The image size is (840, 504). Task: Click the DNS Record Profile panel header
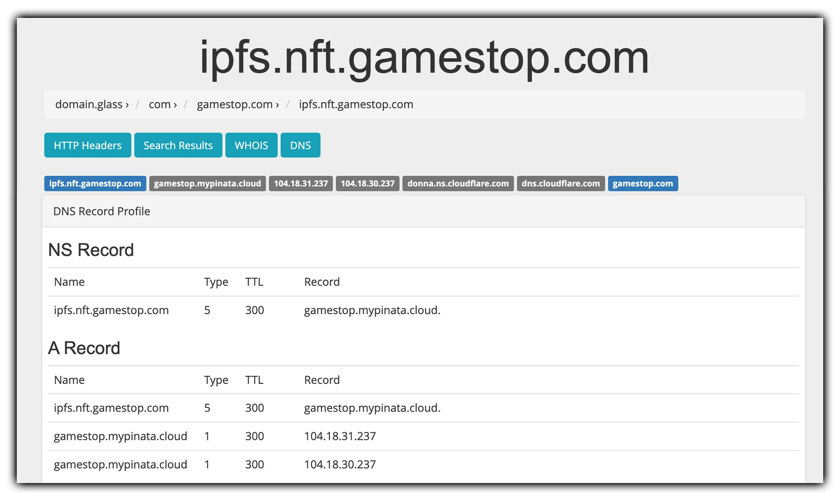pos(423,211)
